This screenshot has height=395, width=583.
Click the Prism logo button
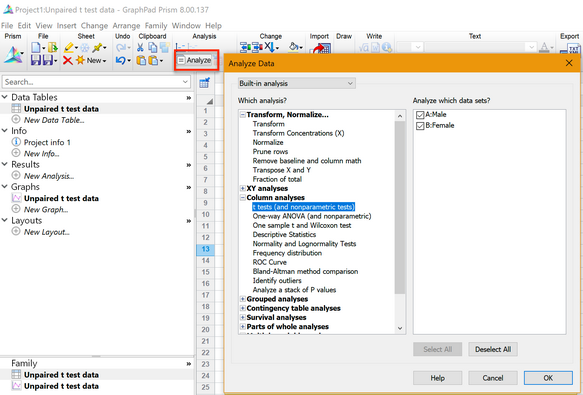[x=13, y=54]
